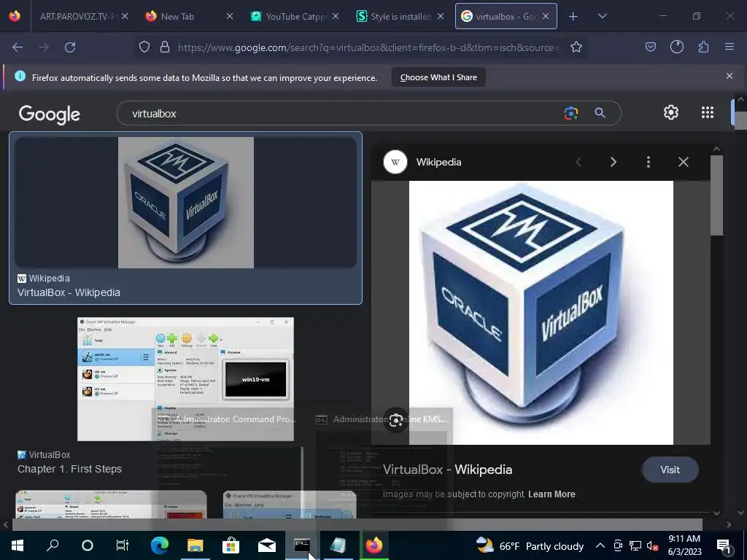Close the Wikipedia image preview panel
This screenshot has width=747, height=560.
point(683,163)
